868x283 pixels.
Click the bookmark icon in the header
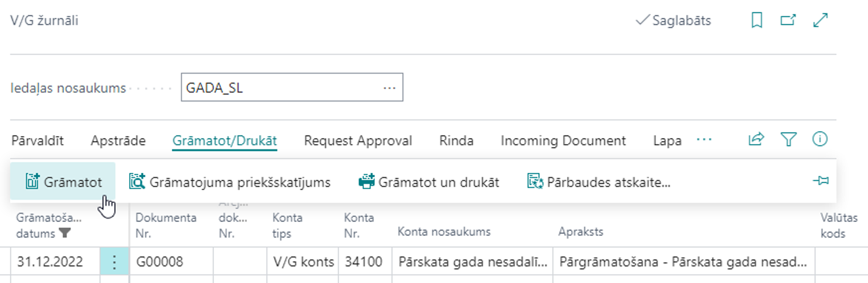tap(757, 20)
